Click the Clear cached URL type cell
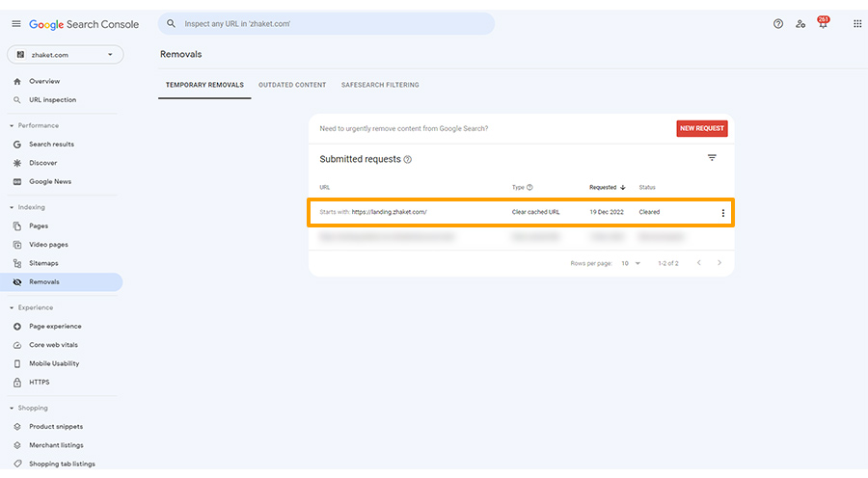This screenshot has height=478, width=868. 536,212
